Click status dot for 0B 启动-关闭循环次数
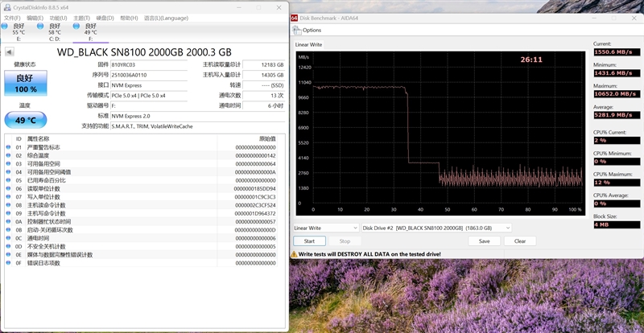This screenshot has height=333, width=644. [8, 230]
